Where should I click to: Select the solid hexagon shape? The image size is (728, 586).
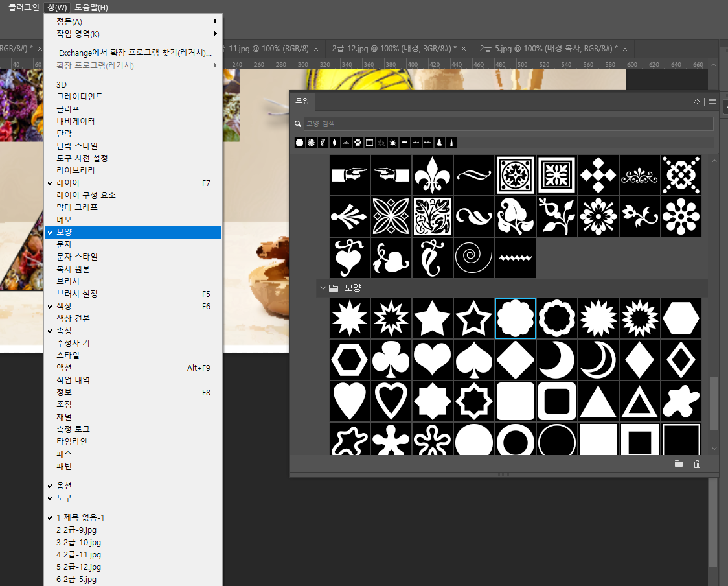[x=681, y=318]
